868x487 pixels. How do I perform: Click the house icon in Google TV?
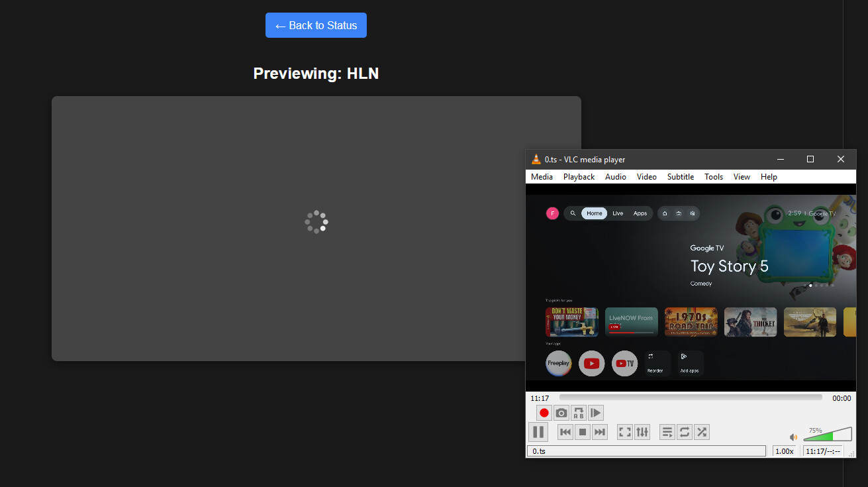[665, 213]
